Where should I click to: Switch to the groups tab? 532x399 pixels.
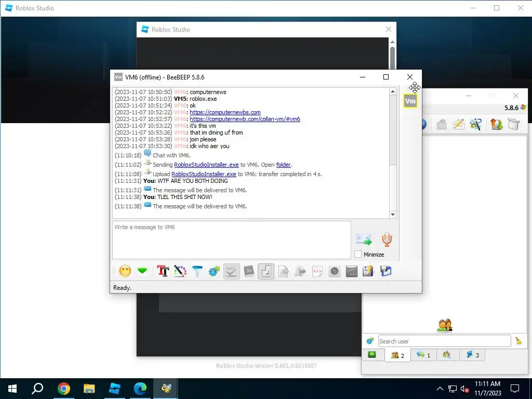click(446, 355)
